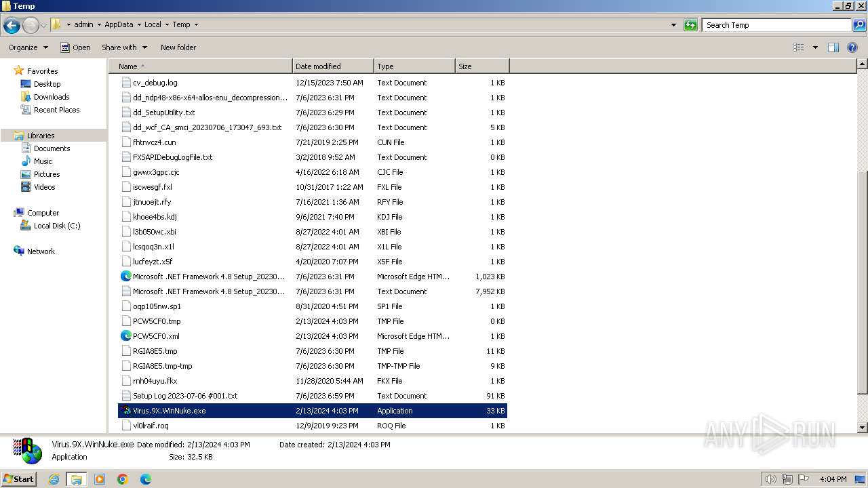Click the 4:04 PM taskbar clock

(x=833, y=479)
